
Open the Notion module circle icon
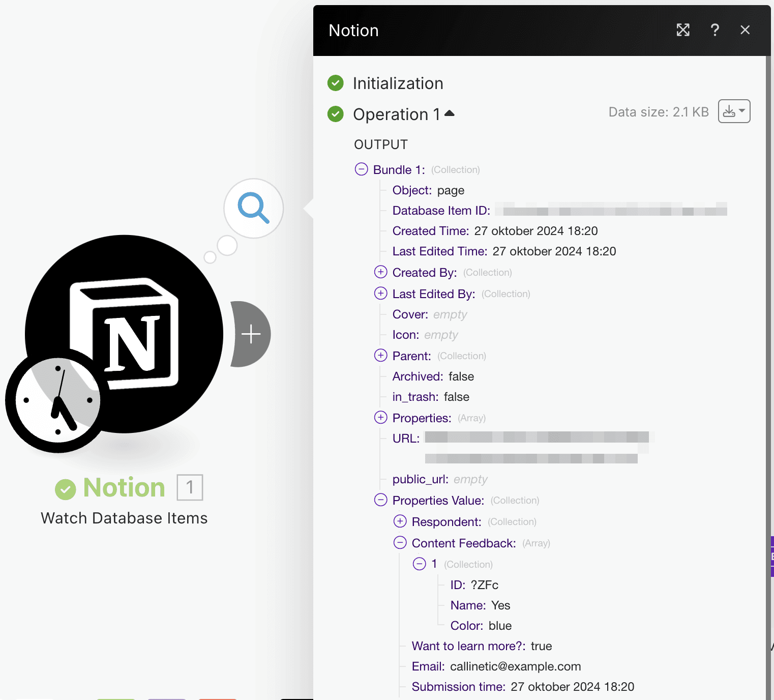click(124, 334)
